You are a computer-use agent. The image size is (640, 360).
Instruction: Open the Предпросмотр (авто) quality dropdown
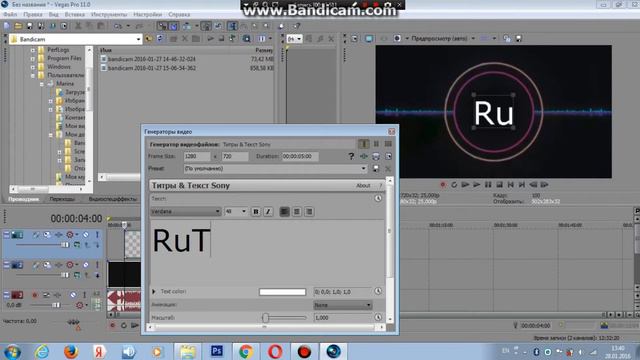pos(443,38)
